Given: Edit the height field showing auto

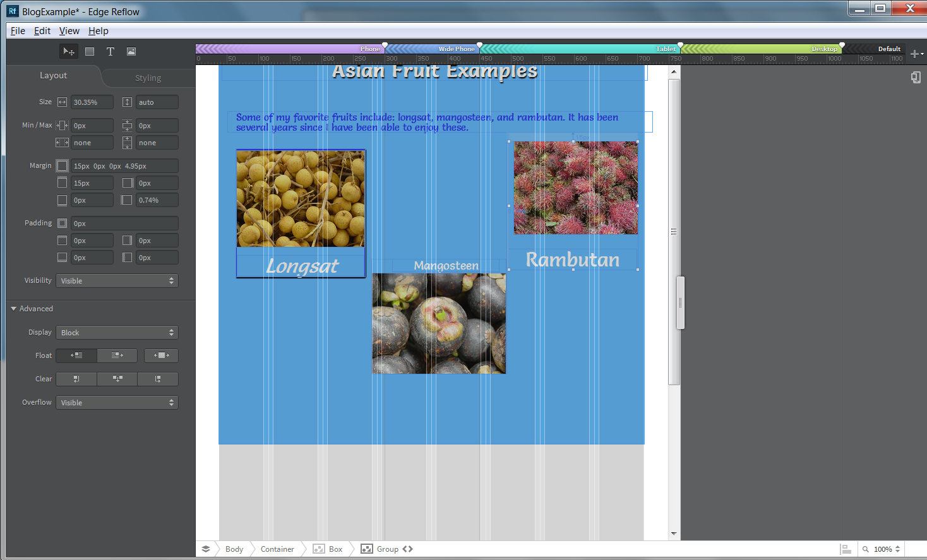Looking at the screenshot, I should tap(157, 102).
